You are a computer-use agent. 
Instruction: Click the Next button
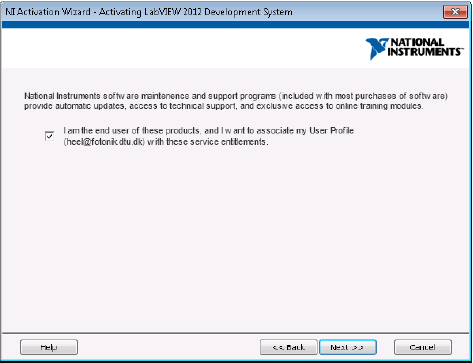tap(348, 347)
